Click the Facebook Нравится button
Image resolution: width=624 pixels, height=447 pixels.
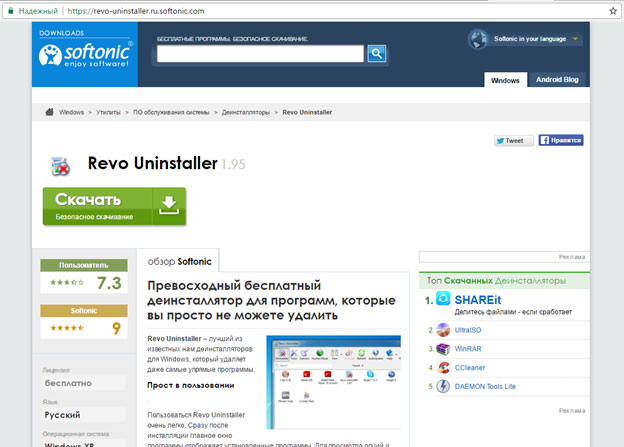click(561, 140)
